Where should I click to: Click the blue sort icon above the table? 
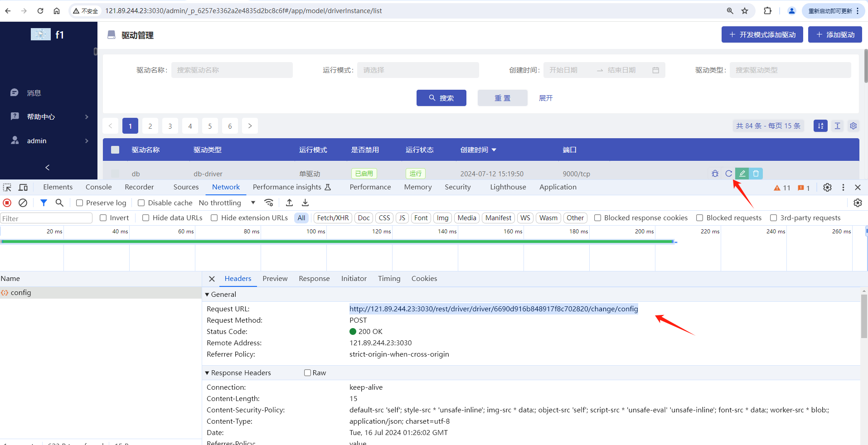[820, 126]
